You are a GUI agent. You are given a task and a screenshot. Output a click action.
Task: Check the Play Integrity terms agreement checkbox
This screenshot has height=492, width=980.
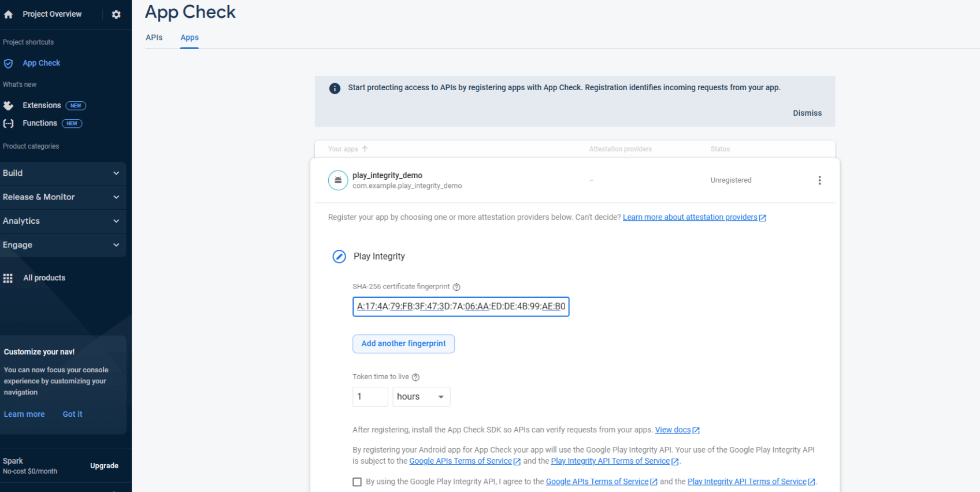point(357,482)
